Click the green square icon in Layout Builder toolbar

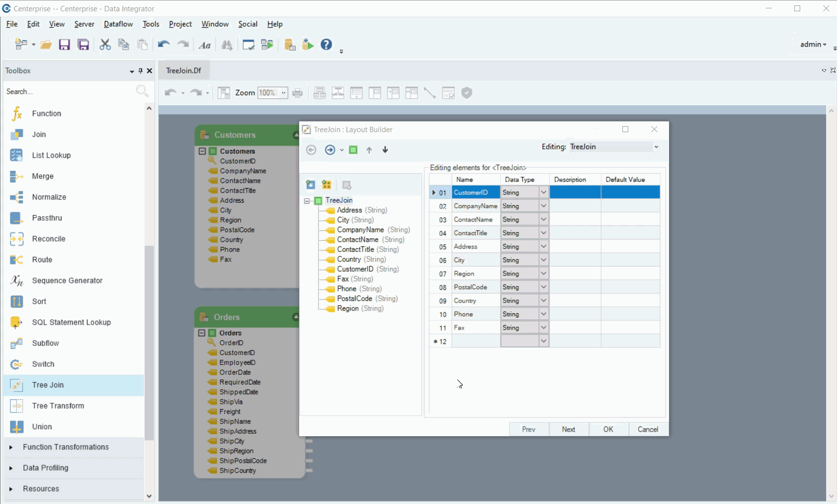click(353, 150)
